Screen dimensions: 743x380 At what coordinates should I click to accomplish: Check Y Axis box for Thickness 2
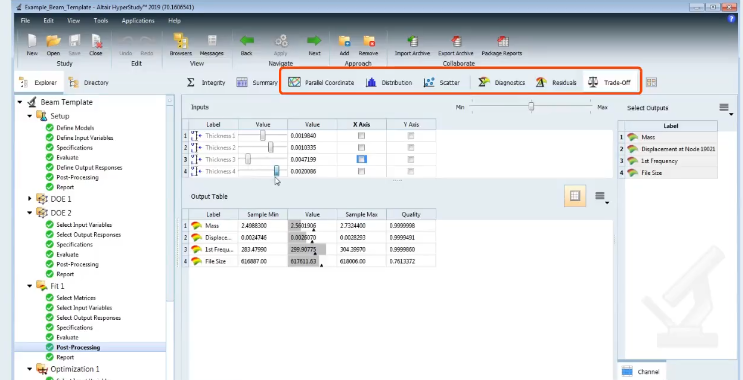[411, 148]
